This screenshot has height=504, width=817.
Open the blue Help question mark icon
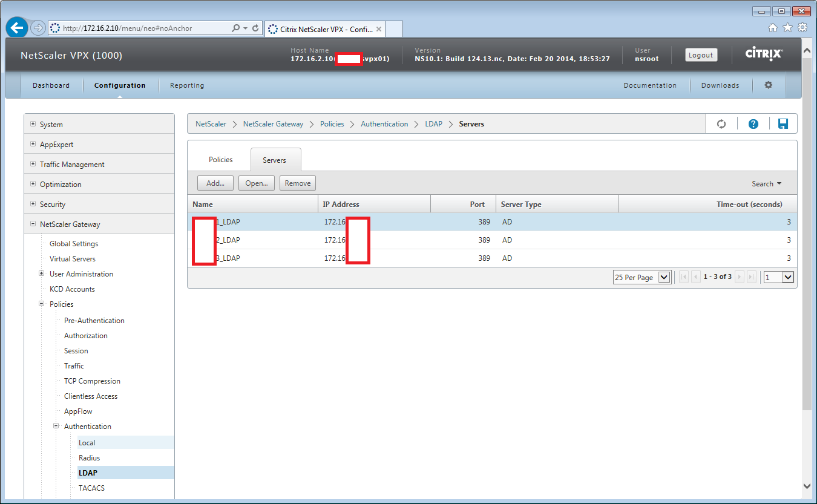tap(753, 124)
